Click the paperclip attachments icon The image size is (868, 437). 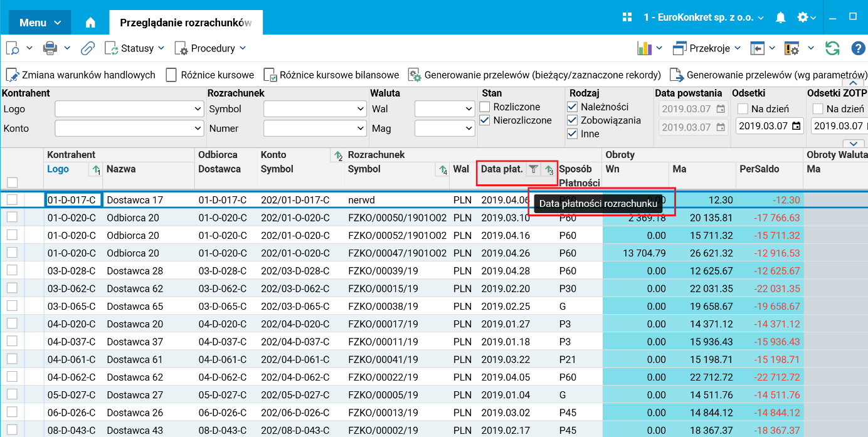tap(88, 48)
